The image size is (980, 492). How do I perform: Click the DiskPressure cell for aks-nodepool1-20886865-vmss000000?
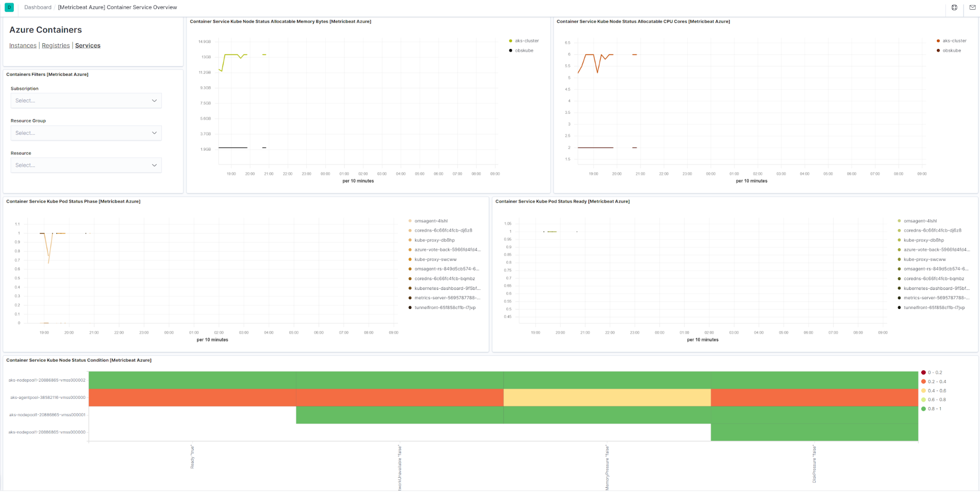click(814, 432)
